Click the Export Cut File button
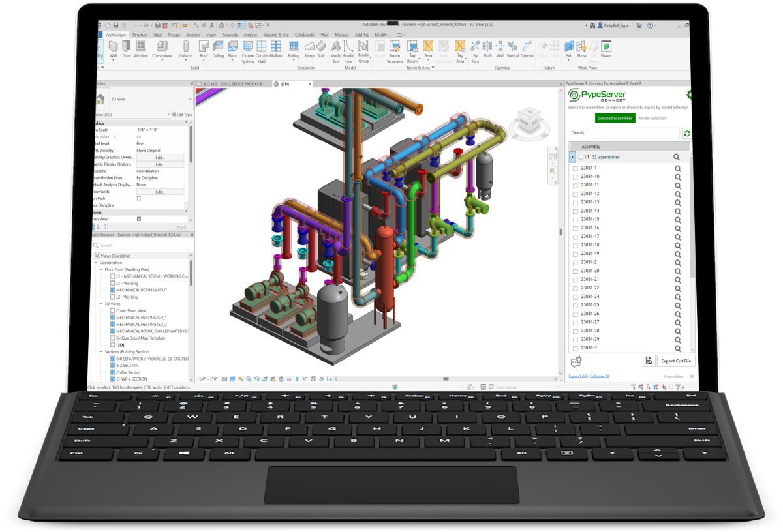 676,361
